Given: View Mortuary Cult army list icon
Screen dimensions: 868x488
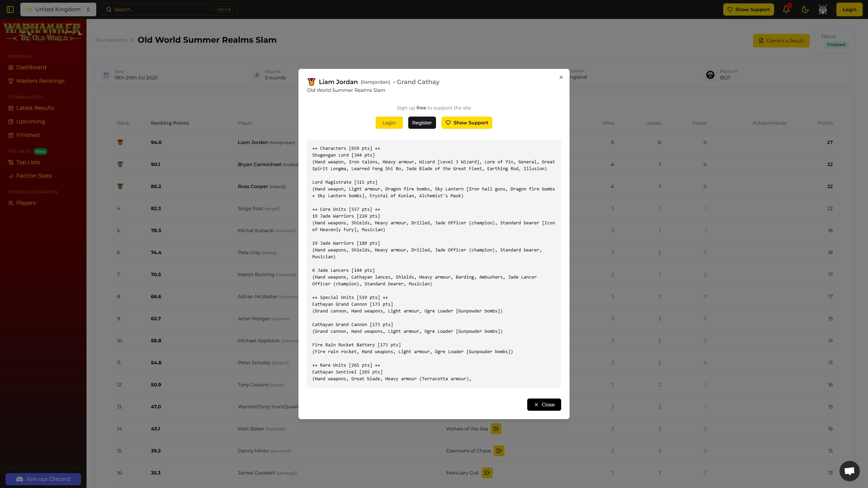Looking at the screenshot, I should tap(487, 473).
